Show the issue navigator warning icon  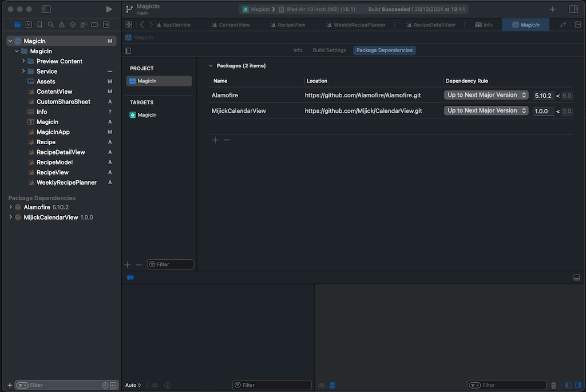pos(62,25)
